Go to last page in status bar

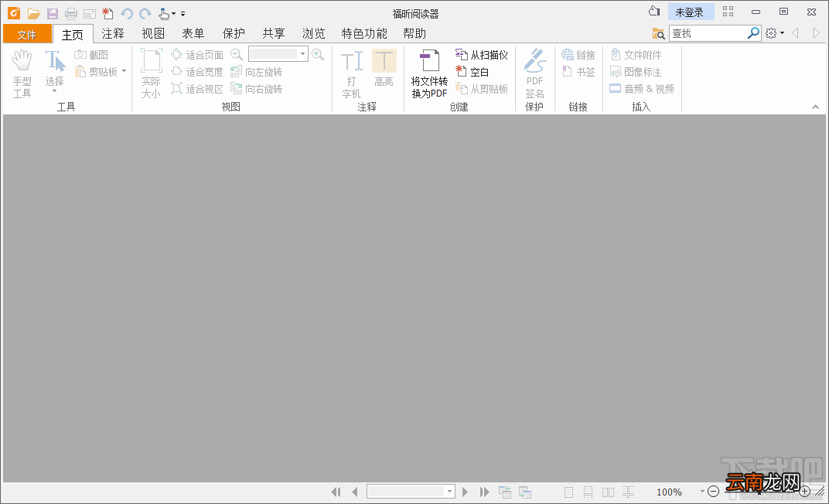[484, 492]
